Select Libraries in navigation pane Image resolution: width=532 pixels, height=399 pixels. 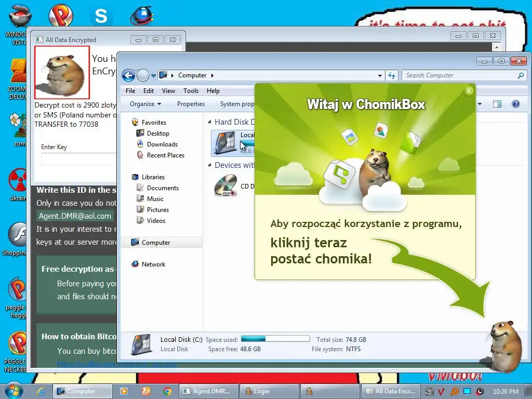153,177
